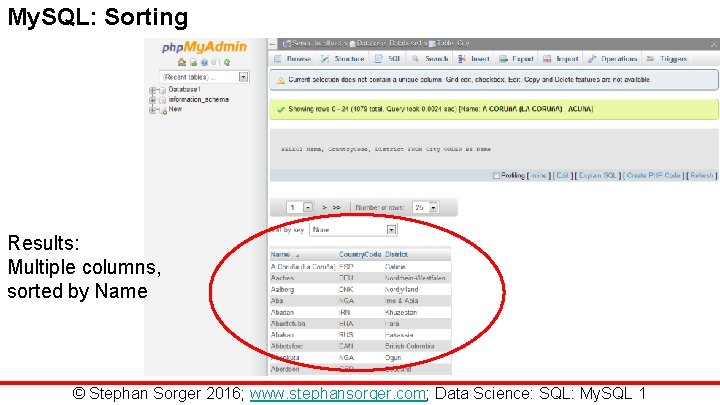720x405 pixels.
Task: Open the Browse tab
Action: click(292, 59)
